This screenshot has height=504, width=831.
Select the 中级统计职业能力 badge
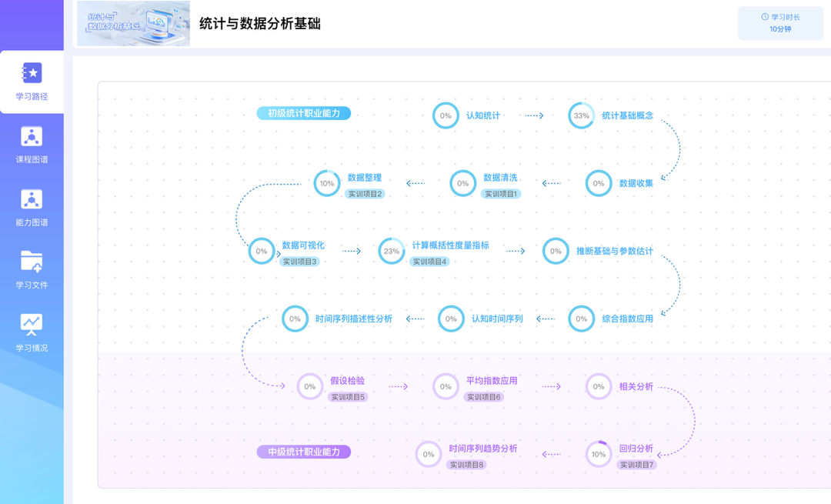coord(304,452)
